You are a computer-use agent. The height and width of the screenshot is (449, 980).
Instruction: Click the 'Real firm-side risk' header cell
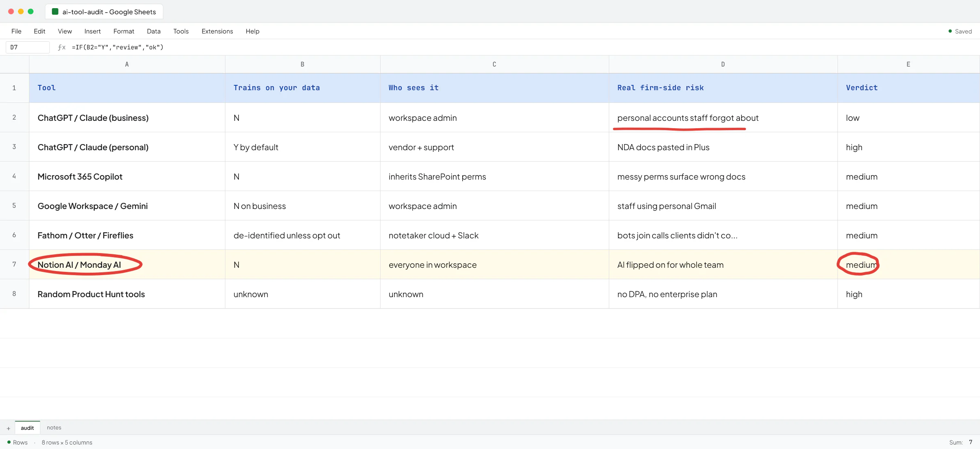(723, 88)
